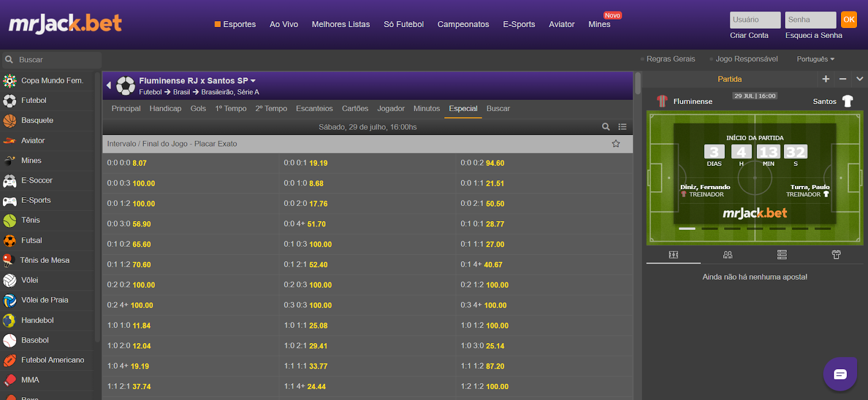The height and width of the screenshot is (400, 868).
Task: Open the Buscar tab in market tabs
Action: (x=498, y=109)
